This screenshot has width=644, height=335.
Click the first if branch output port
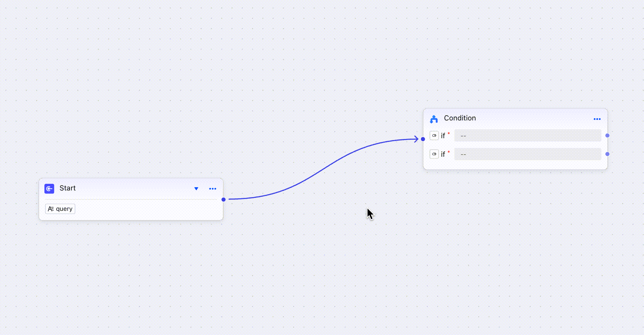tap(607, 136)
